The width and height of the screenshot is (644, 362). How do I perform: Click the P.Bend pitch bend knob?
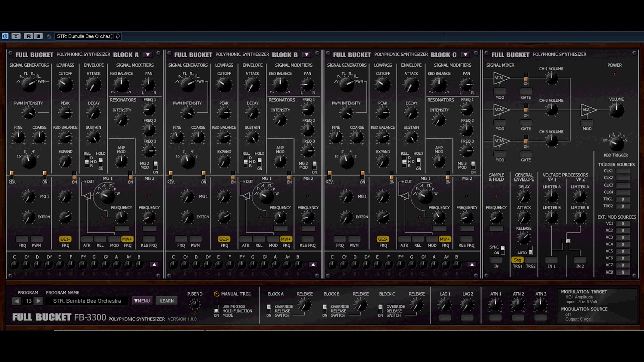(x=195, y=304)
